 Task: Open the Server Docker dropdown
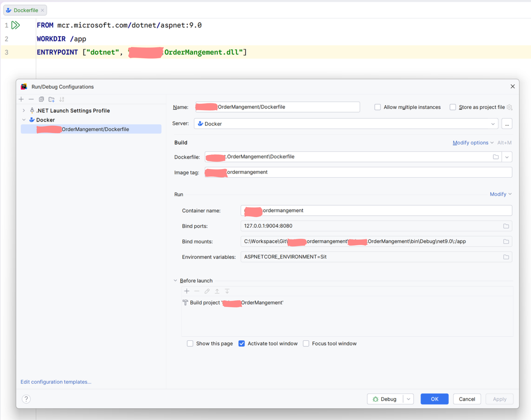tap(493, 124)
